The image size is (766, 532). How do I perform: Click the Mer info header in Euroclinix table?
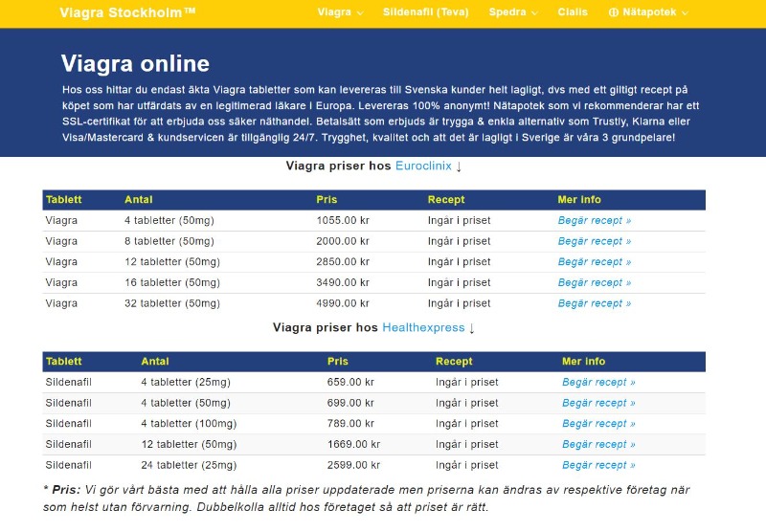click(x=579, y=200)
